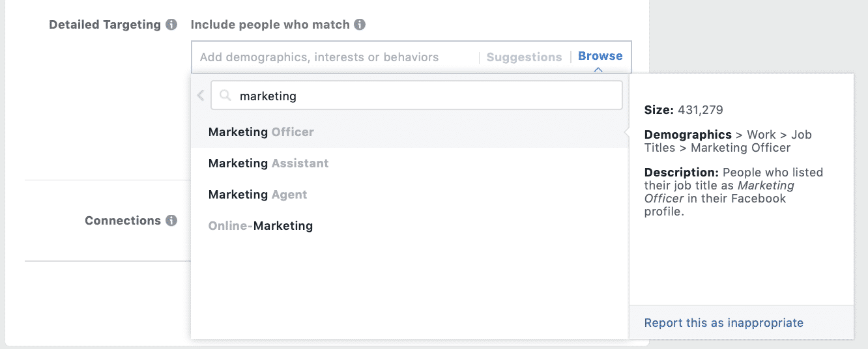Click the Connections section label
Screen dimensions: 868x349
123,221
